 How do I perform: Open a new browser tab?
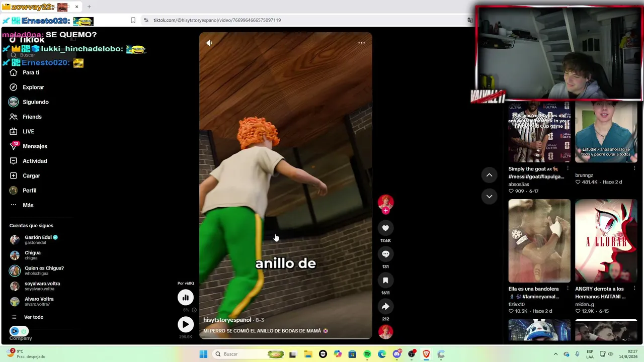[89, 7]
